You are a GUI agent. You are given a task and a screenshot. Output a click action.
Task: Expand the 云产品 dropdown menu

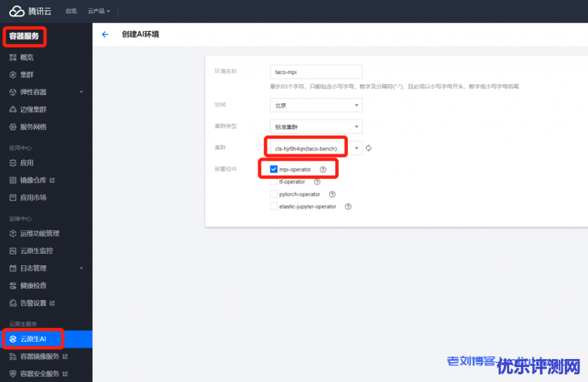point(99,11)
